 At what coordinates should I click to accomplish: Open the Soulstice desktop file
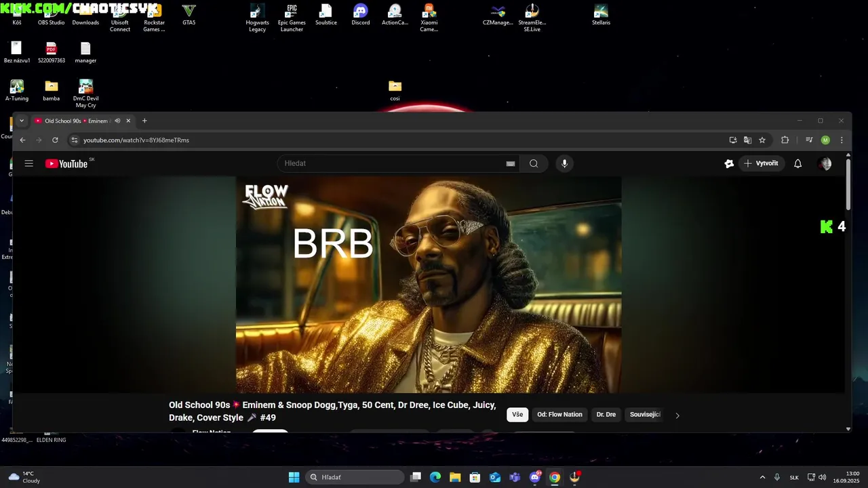click(325, 15)
